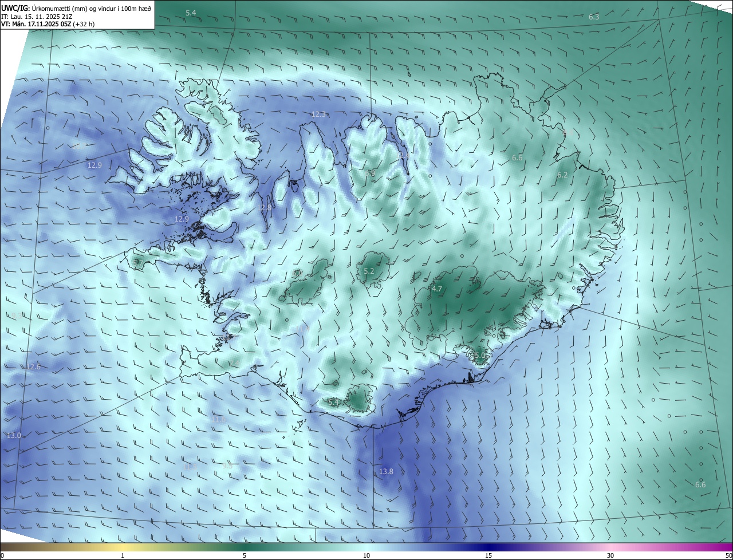The height and width of the screenshot is (560, 733).
Task: Click the 1 tick on the color scale
Action: tap(123, 555)
